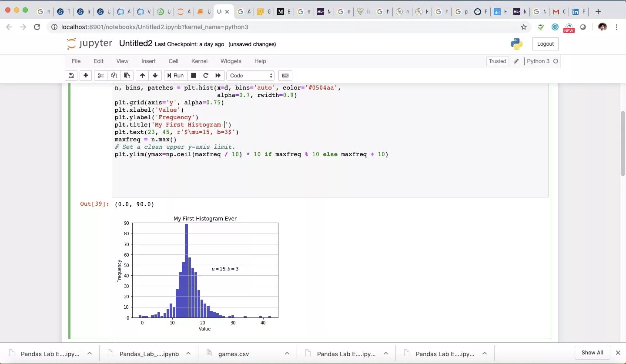The height and width of the screenshot is (364, 626).
Task: Open the Kernel menu
Action: [x=199, y=61]
